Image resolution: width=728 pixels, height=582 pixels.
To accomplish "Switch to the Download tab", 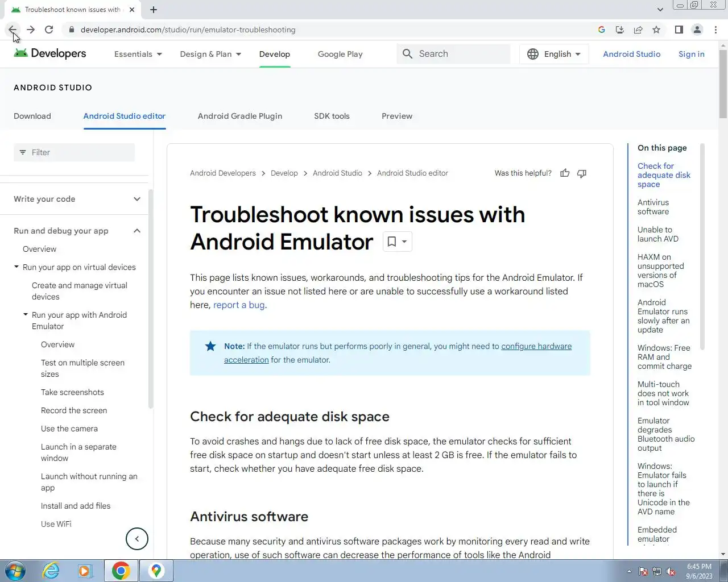I will [32, 116].
